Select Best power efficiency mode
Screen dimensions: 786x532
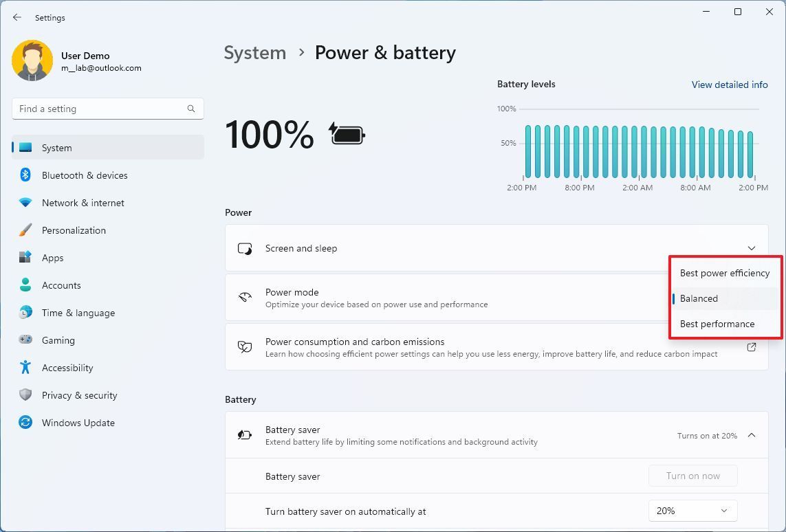[x=725, y=273]
